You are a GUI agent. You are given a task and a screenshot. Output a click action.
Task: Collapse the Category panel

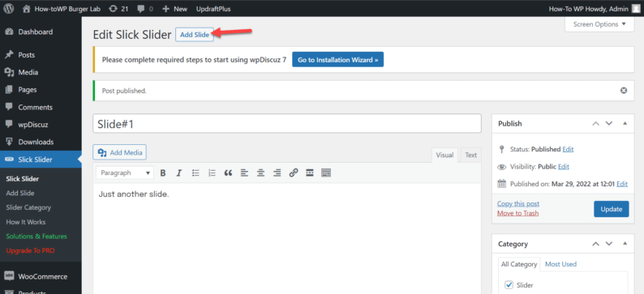click(625, 244)
